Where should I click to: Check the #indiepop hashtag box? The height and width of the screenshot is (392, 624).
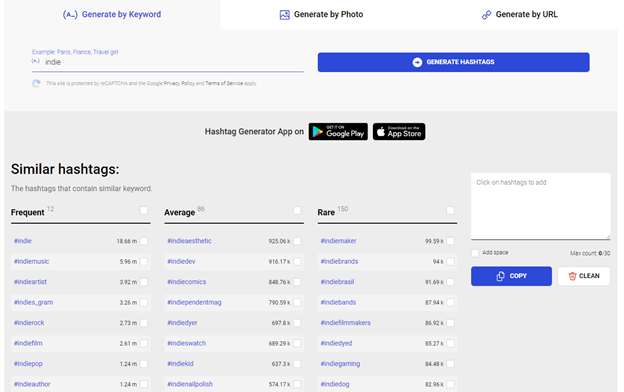point(144,364)
